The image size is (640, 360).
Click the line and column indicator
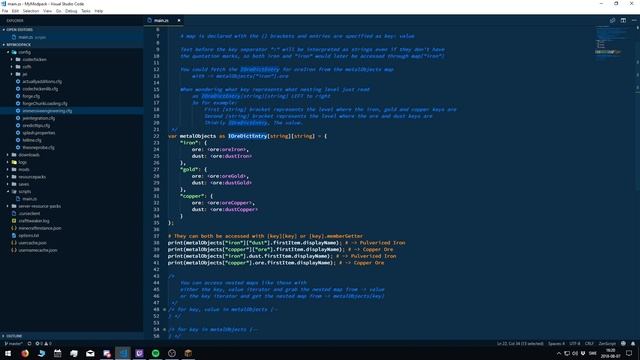click(520, 344)
